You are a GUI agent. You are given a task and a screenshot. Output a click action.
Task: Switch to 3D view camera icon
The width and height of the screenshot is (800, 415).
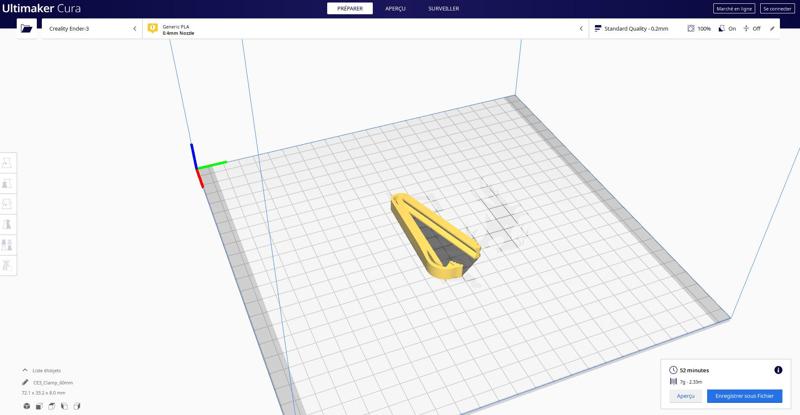point(27,406)
